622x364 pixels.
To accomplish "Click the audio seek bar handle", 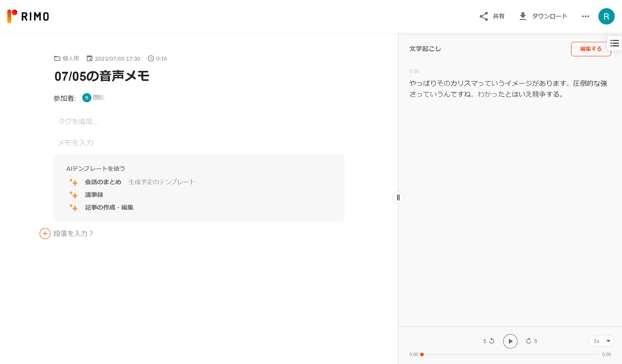I will point(422,354).
